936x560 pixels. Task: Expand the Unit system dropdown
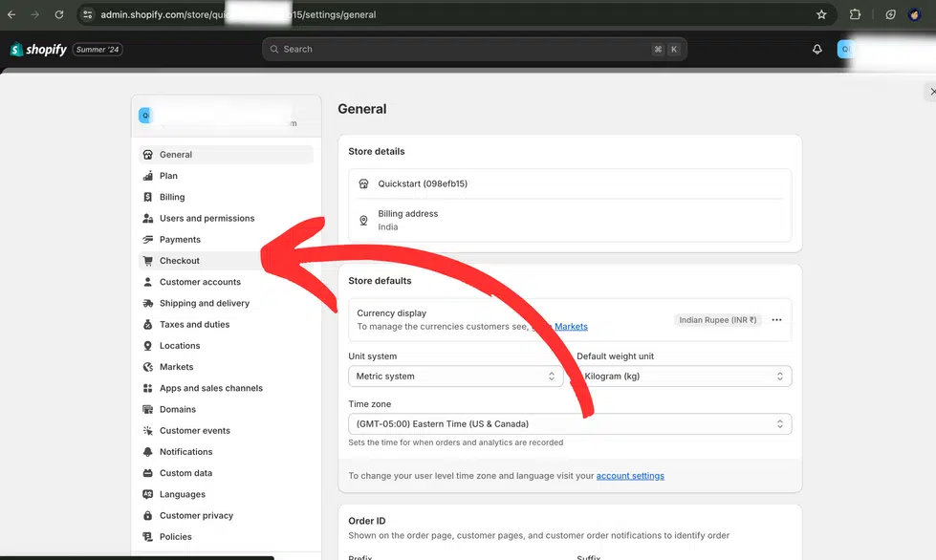click(x=455, y=376)
